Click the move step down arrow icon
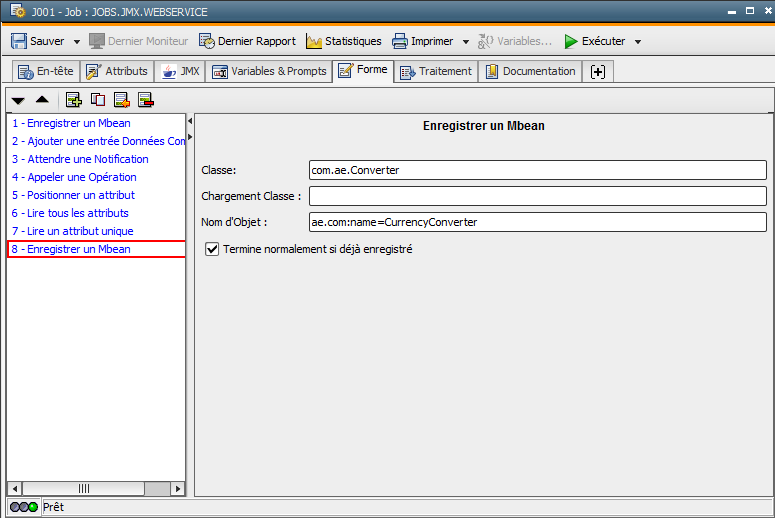Screen dimensions: 775x518 click(18, 100)
